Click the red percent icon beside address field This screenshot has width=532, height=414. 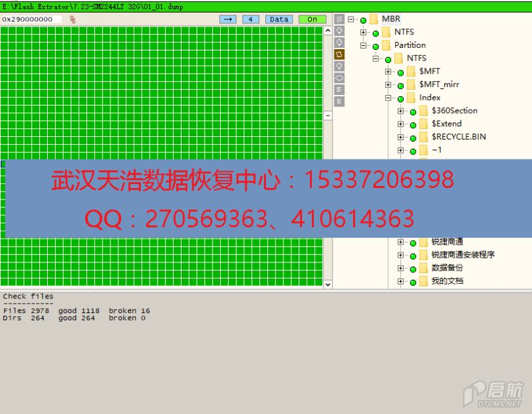click(72, 19)
